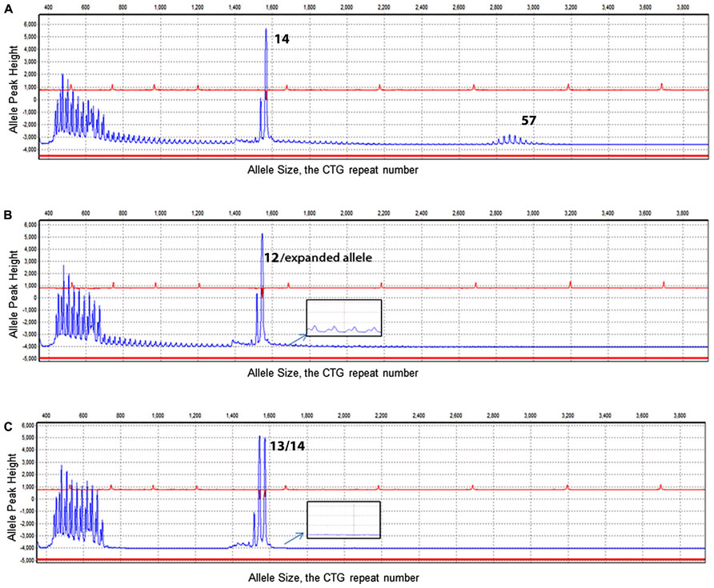
Task: Click the "2,400" x-axis tick in panel C
Action: coord(419,415)
